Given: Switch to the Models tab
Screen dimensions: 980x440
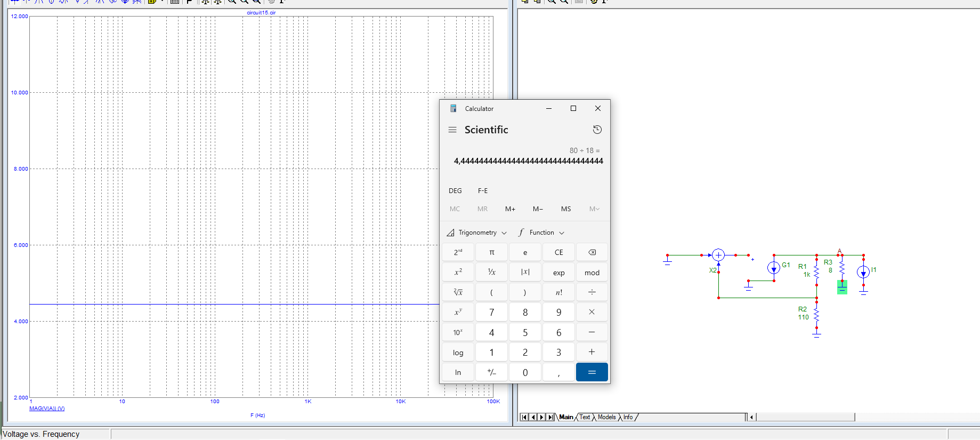Looking at the screenshot, I should click(606, 417).
